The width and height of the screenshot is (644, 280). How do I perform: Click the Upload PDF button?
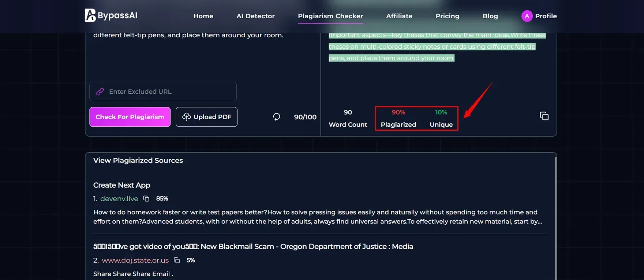(207, 117)
